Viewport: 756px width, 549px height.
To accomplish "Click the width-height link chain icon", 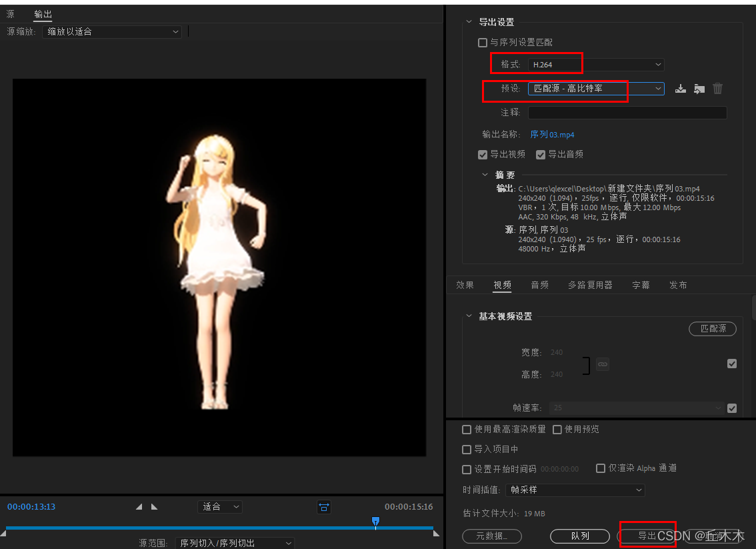I will tap(603, 364).
